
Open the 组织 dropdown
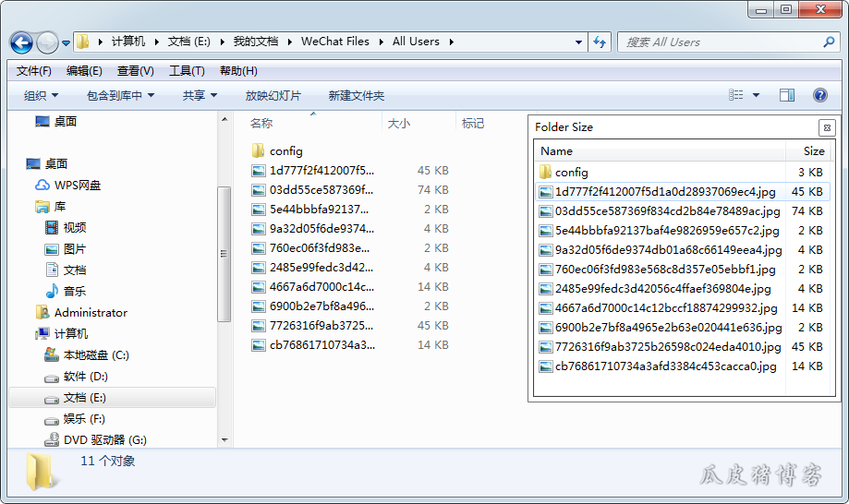[41, 96]
